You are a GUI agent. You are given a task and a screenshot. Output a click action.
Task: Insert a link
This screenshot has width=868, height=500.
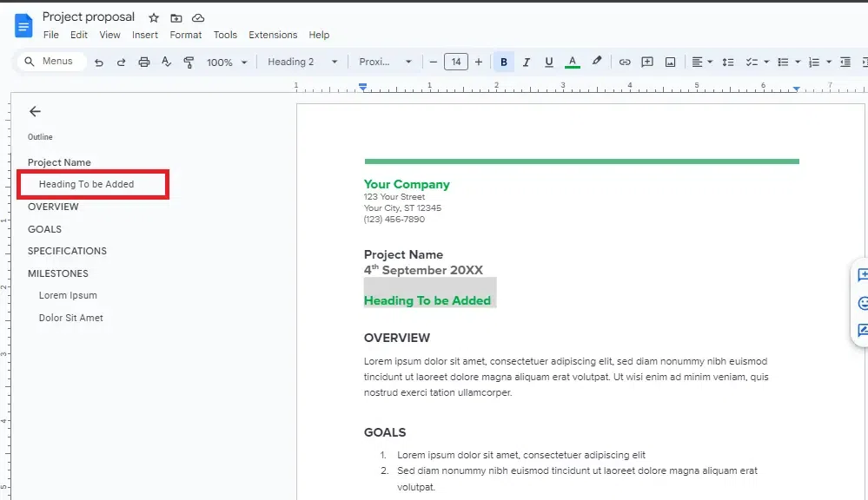pos(625,62)
